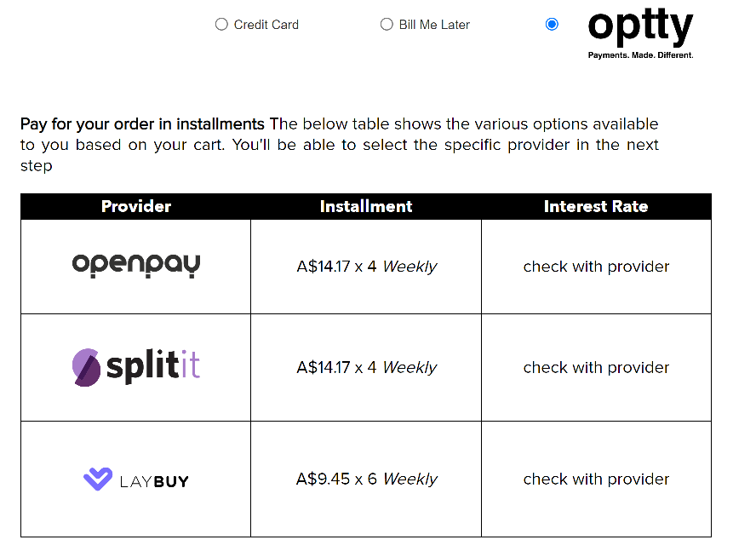Select the Optty payment radio button

552,25
